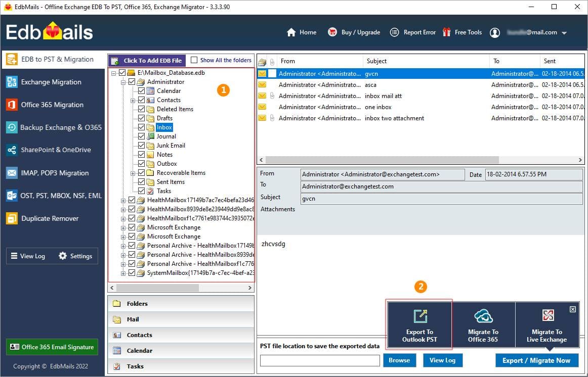This screenshot has height=377, width=588.
Task: Focus the PST file location input field
Action: [x=320, y=360]
